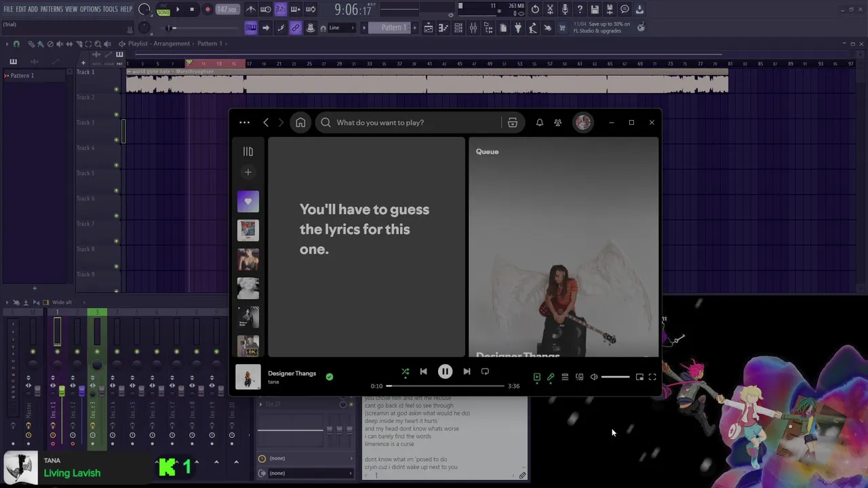Viewport: 868px width, 488px height.
Task: Open the ADD menu in FL Studio
Action: (33, 9)
